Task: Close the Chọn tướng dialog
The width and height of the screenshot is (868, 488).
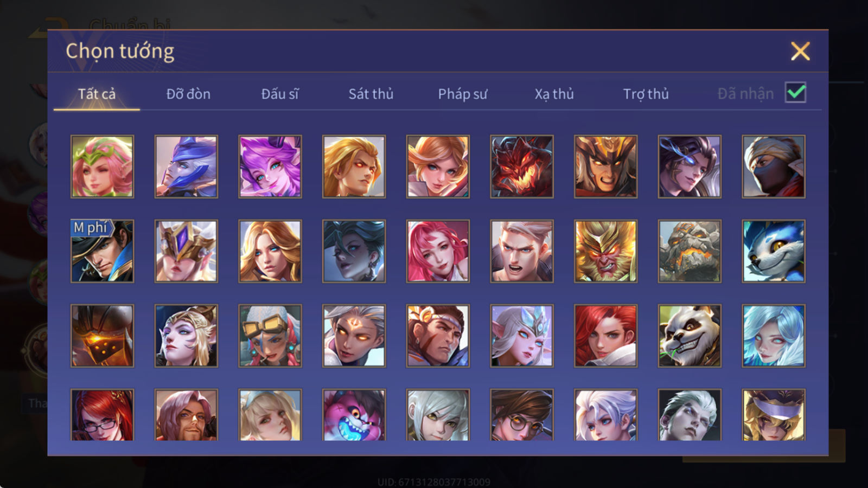Action: [800, 51]
